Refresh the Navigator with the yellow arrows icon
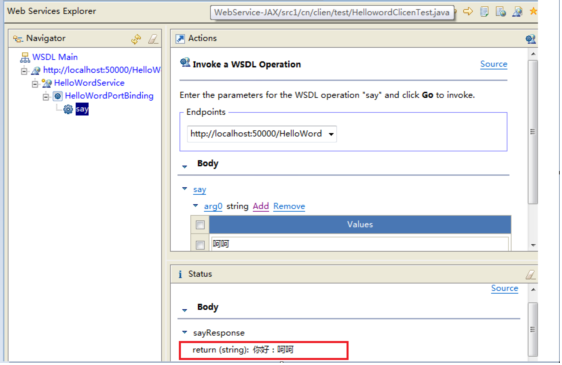 [x=136, y=39]
